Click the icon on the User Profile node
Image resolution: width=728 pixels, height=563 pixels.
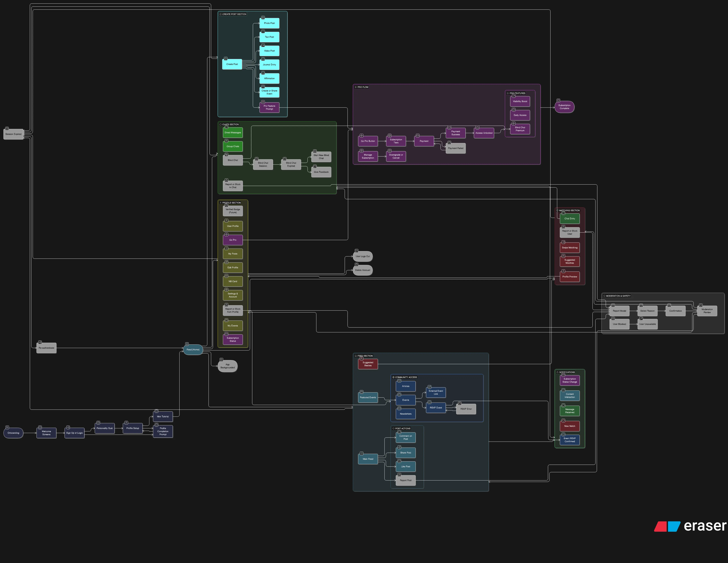click(226, 221)
